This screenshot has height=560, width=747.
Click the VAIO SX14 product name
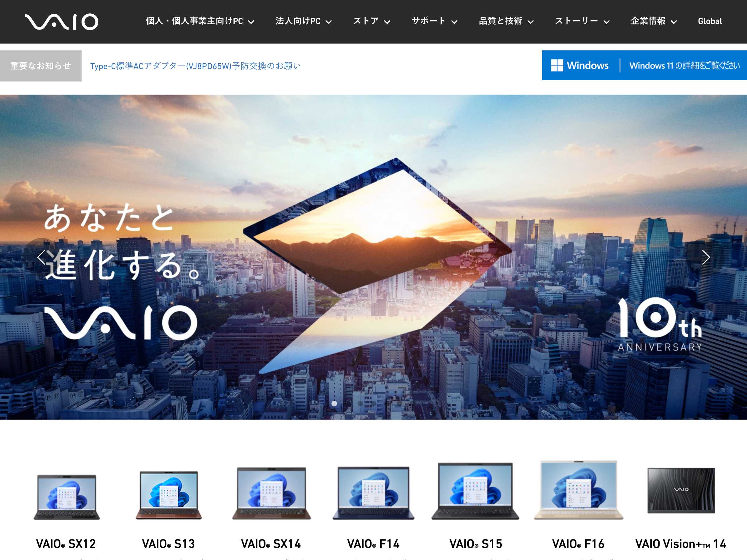point(271,544)
